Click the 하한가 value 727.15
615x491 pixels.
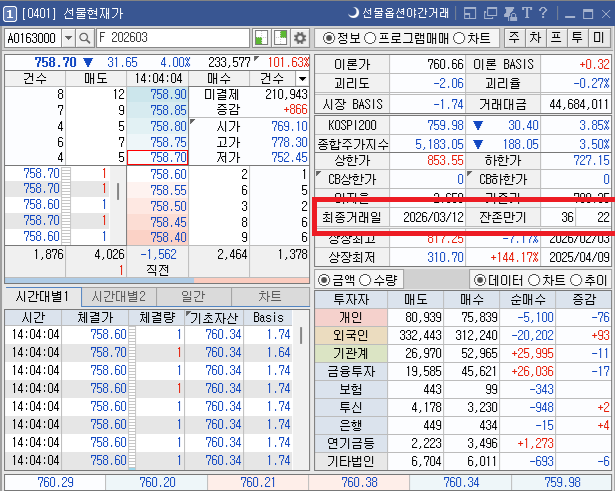tap(591, 160)
